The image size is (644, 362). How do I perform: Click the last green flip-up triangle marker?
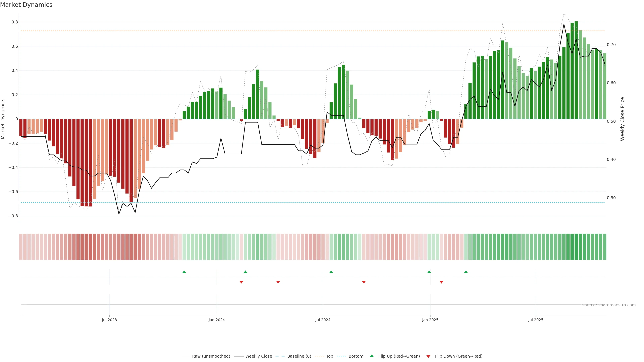(466, 272)
